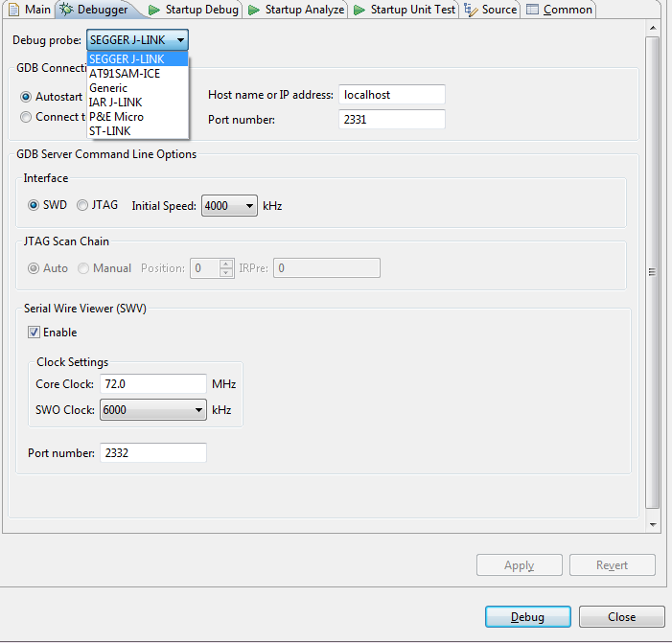The width and height of the screenshot is (672, 643).
Task: Open the Initial Speed dropdown
Action: 229,206
